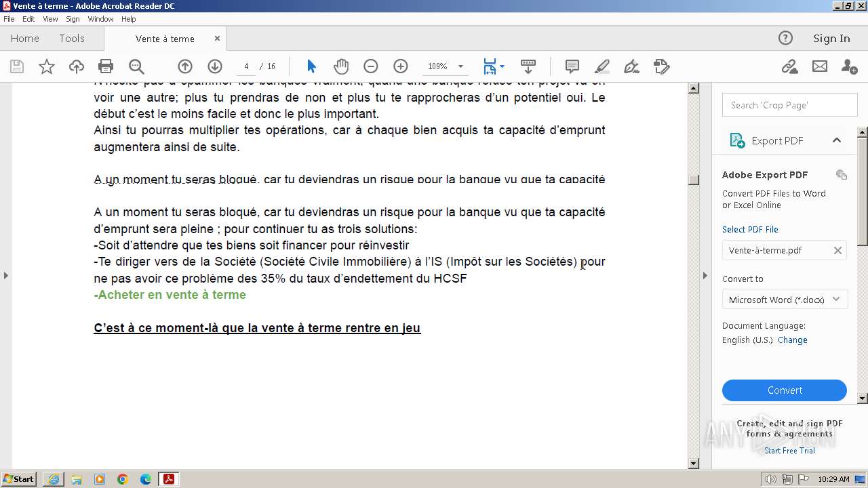Open the more tools icon
The width and height of the screenshot is (868, 488).
tap(662, 66)
